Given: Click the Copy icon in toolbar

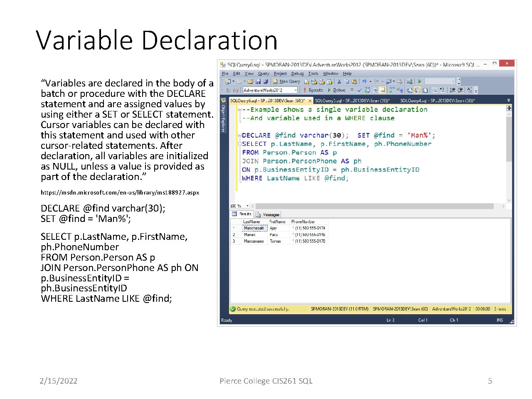Looking at the screenshot, I should click(347, 81).
